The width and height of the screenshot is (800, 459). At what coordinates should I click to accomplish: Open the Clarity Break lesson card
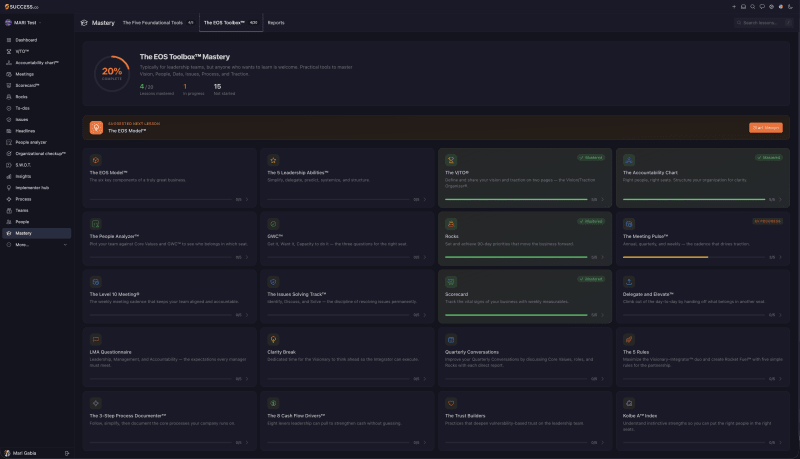click(347, 357)
